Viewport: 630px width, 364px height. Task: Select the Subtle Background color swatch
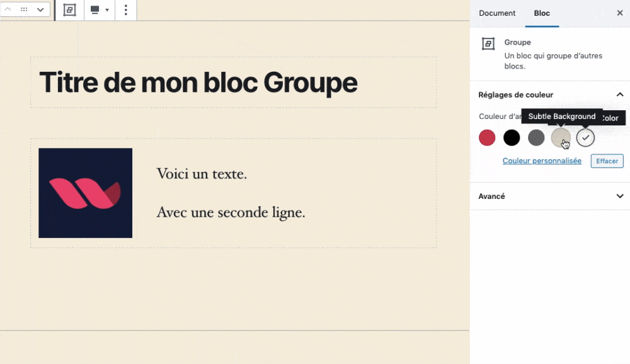[x=561, y=138]
